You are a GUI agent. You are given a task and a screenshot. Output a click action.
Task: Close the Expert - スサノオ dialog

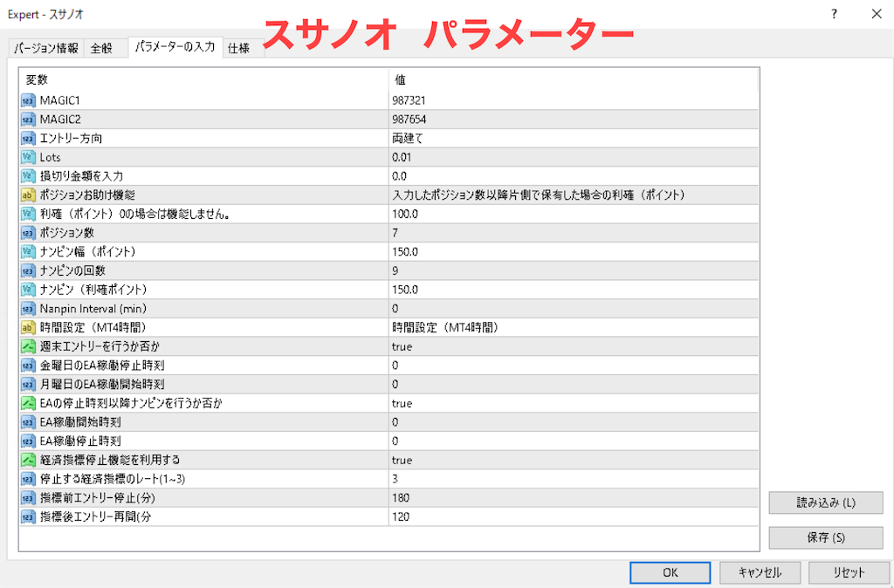click(877, 14)
